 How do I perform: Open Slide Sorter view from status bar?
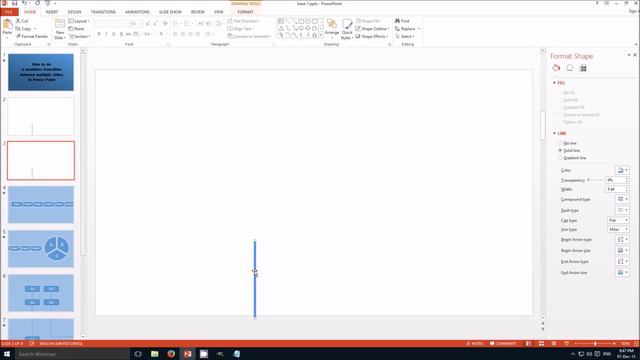(x=541, y=344)
